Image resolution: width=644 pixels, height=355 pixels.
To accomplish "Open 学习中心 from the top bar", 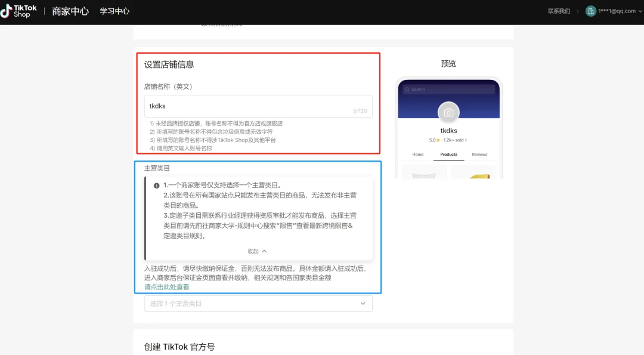I will [114, 11].
